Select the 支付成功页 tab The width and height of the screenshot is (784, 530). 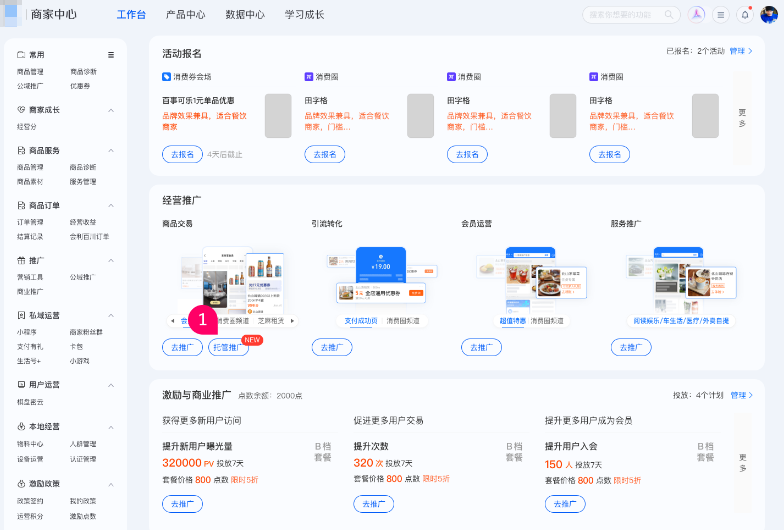[360, 321]
